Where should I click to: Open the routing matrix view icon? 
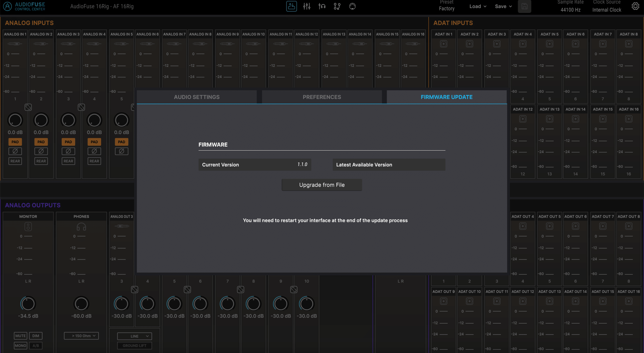(337, 6)
